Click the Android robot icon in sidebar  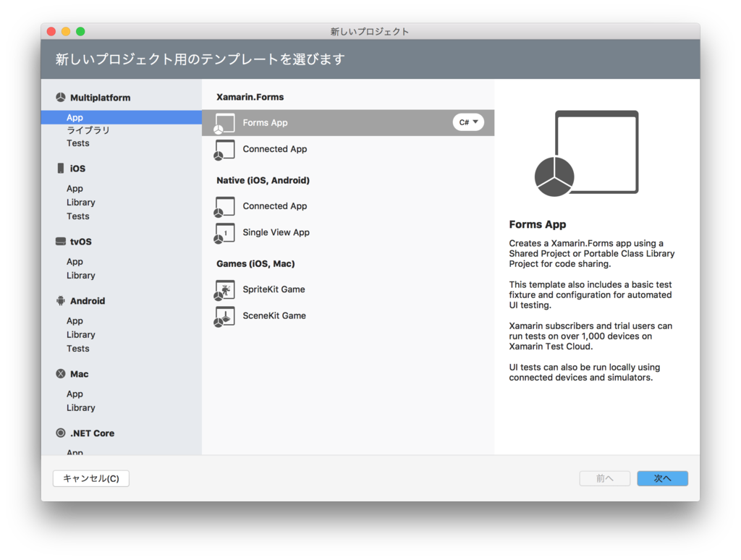click(61, 300)
